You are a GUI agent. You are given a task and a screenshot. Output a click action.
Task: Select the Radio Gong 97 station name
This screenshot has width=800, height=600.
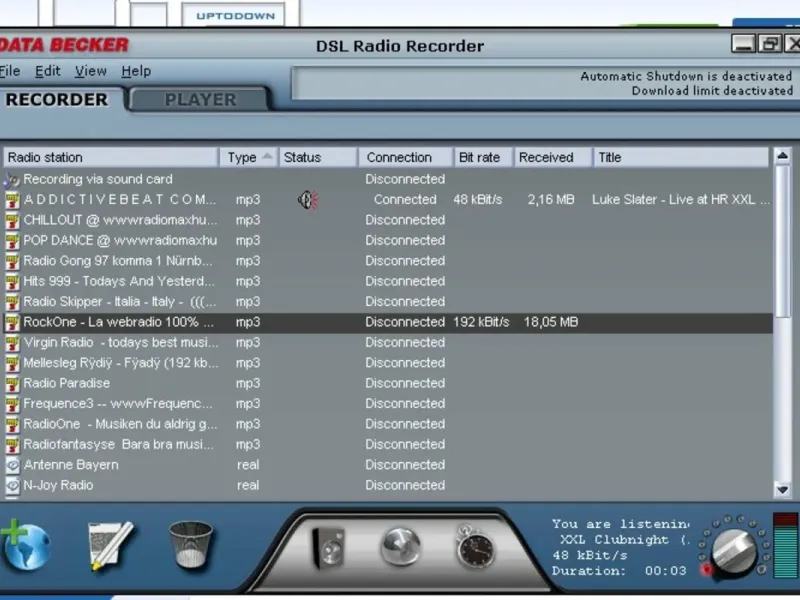(118, 261)
